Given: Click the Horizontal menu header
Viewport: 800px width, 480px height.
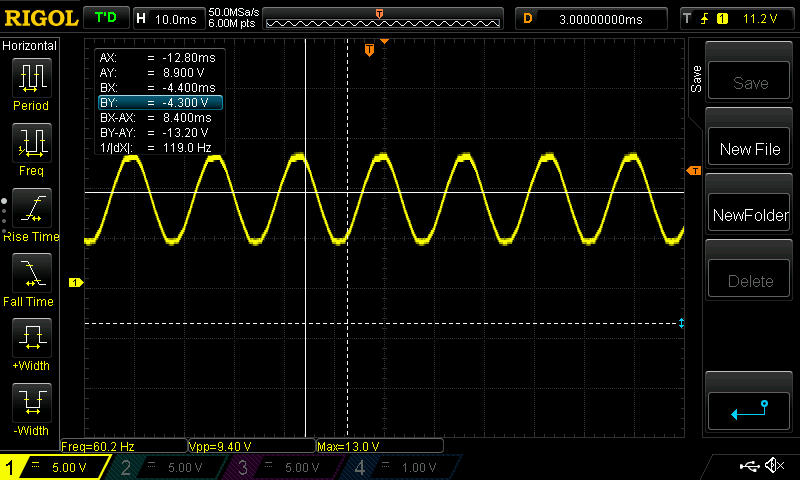Looking at the screenshot, I should point(30,45).
